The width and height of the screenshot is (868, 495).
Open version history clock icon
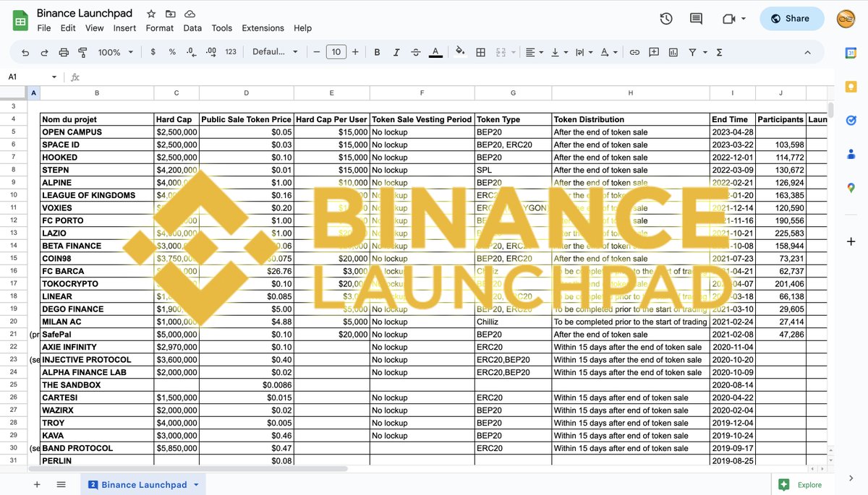coord(666,19)
